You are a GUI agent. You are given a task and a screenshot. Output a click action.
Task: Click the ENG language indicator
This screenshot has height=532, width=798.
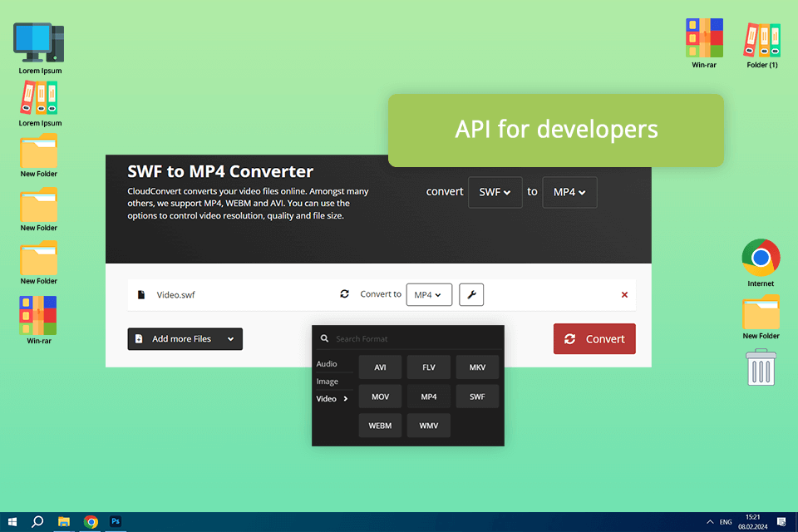[x=726, y=522]
